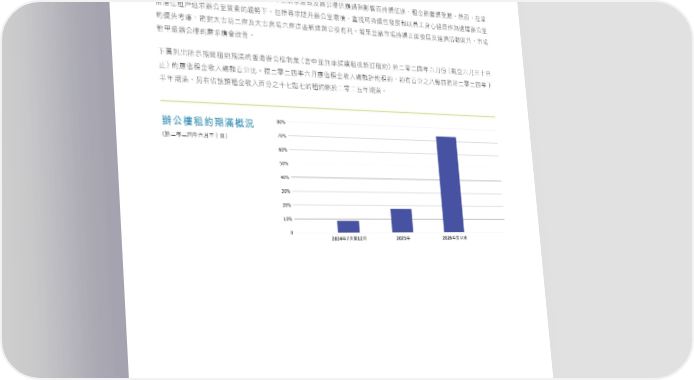This screenshot has height=380, width=694.
Task: Click the 60% y-axis label
Action: (x=283, y=150)
